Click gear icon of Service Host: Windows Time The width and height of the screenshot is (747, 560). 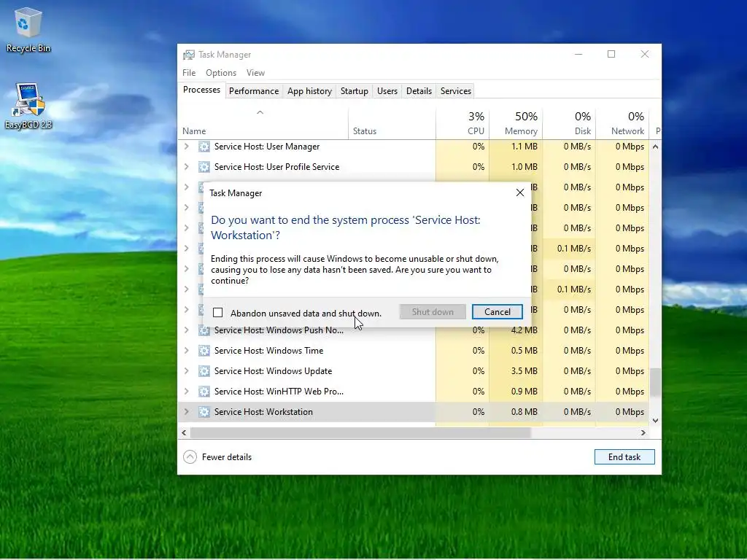[x=204, y=351]
